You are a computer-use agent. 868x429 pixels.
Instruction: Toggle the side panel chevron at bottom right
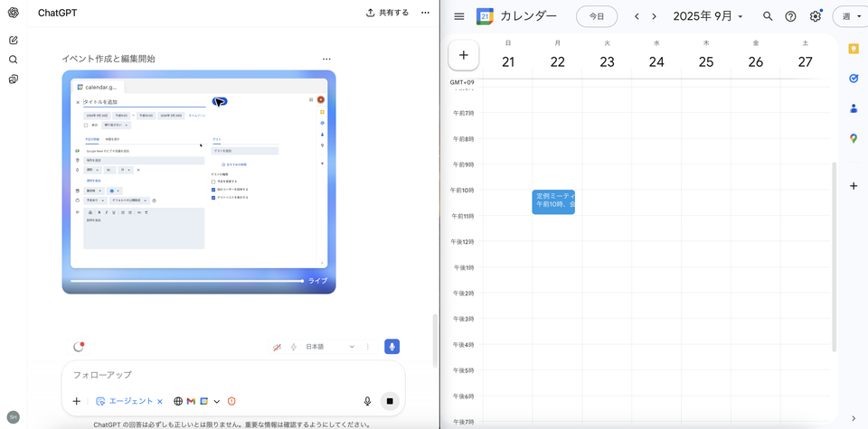tap(854, 418)
